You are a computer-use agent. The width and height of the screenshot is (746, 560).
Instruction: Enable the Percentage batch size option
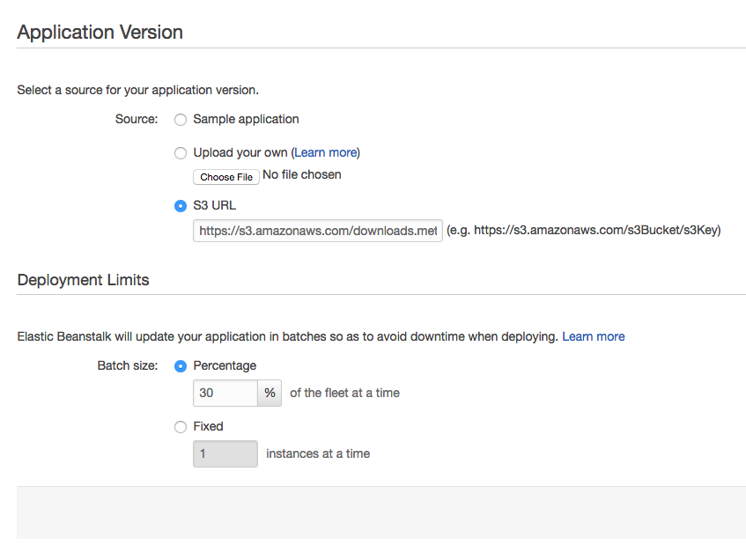pos(181,366)
